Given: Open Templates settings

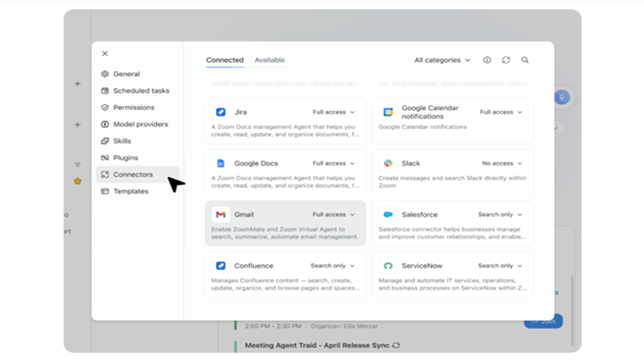Looking at the screenshot, I should (x=137, y=191).
